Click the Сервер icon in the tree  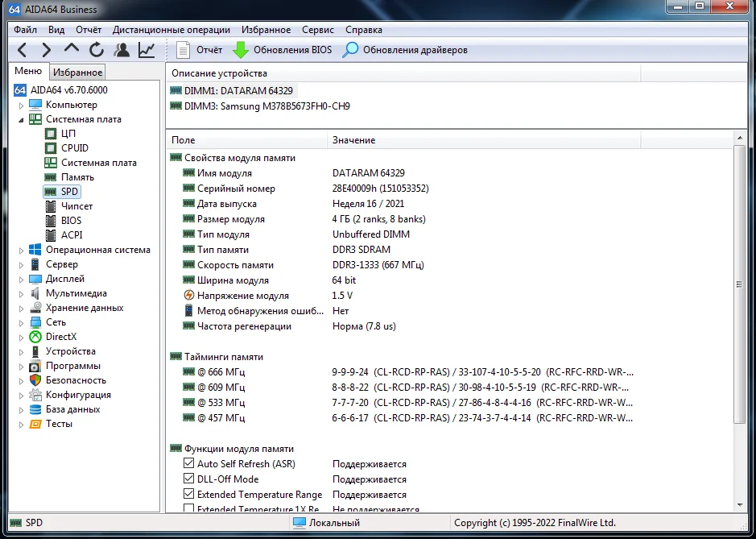[x=35, y=264]
